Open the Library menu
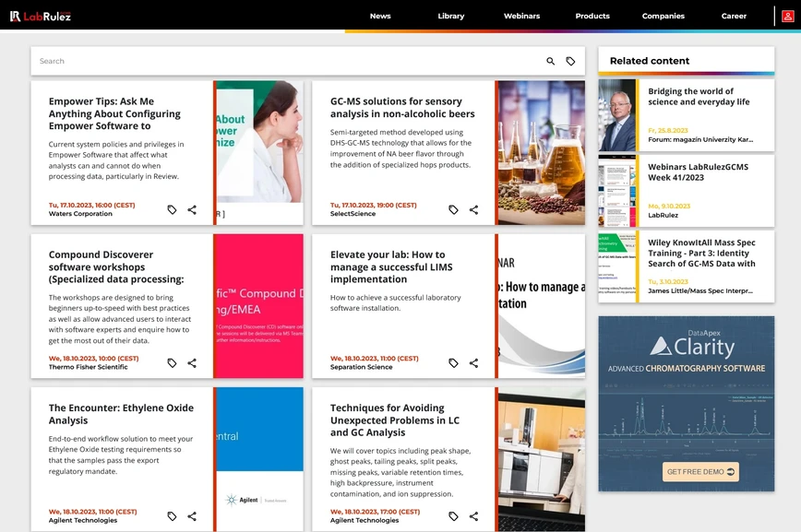The width and height of the screenshot is (801, 532). [x=451, y=16]
